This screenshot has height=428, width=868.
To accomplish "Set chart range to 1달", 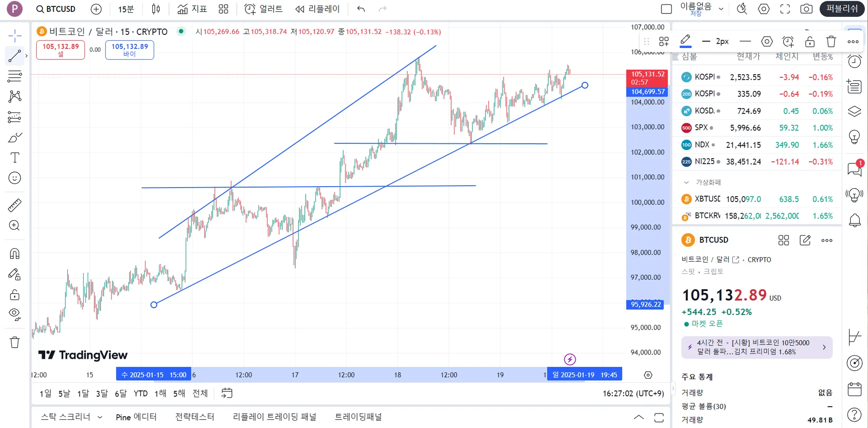I will (x=83, y=394).
